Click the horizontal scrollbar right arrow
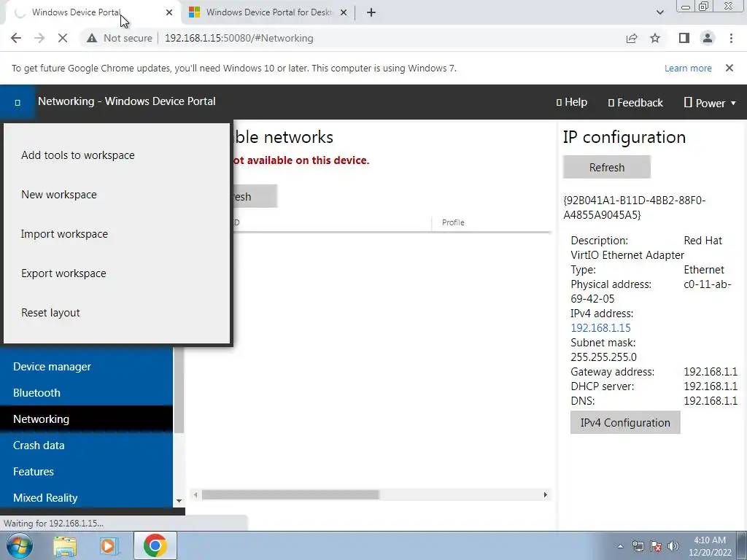 coord(546,495)
